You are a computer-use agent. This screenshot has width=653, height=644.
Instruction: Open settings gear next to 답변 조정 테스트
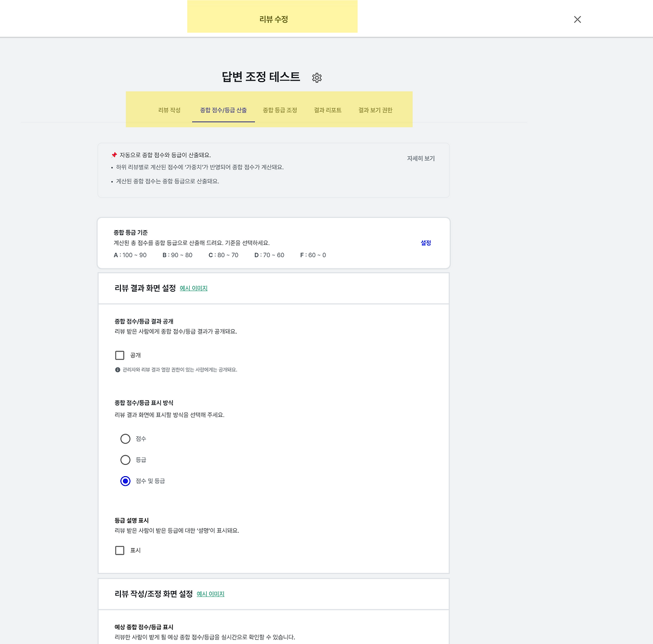tap(317, 78)
